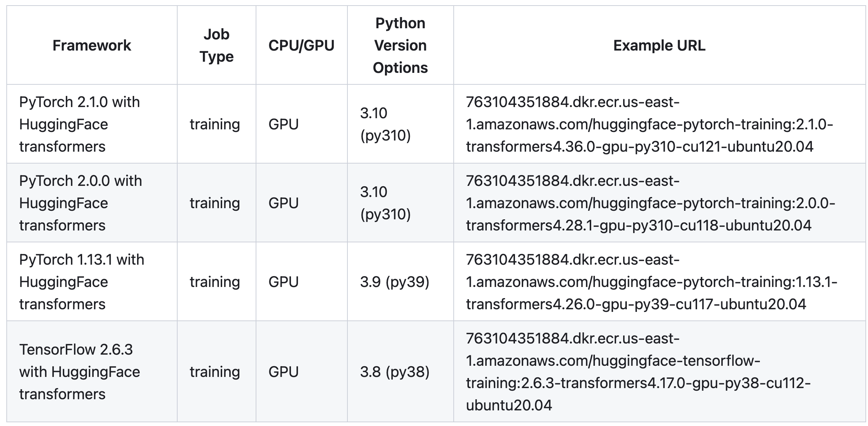
Task: Click the Framework column header
Action: [92, 46]
